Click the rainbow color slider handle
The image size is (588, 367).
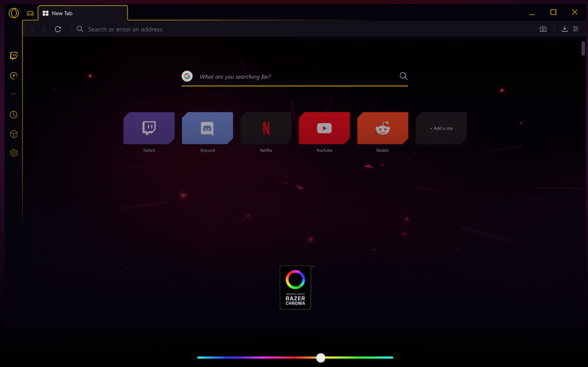[x=321, y=358]
